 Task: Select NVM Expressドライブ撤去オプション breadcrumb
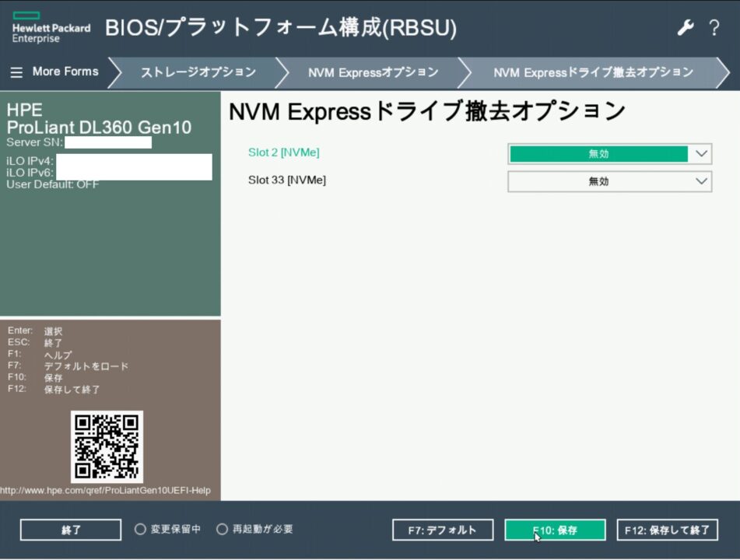[593, 72]
